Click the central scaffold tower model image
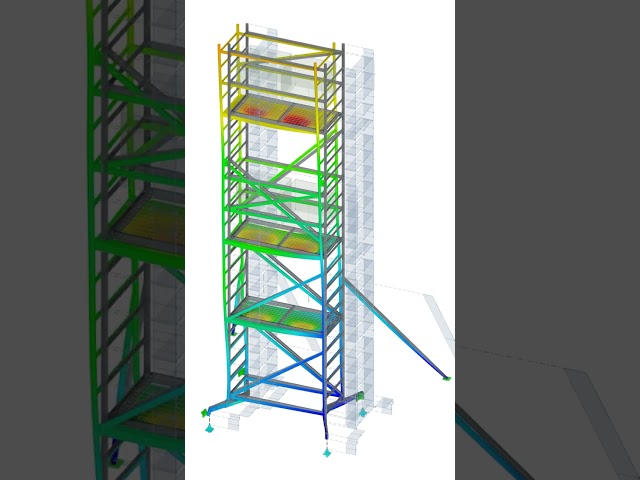The height and width of the screenshot is (480, 640). pyautogui.click(x=320, y=240)
